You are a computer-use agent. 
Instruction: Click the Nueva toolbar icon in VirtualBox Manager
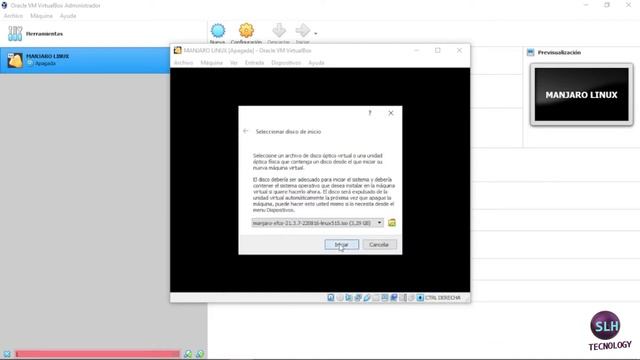[x=218, y=31]
